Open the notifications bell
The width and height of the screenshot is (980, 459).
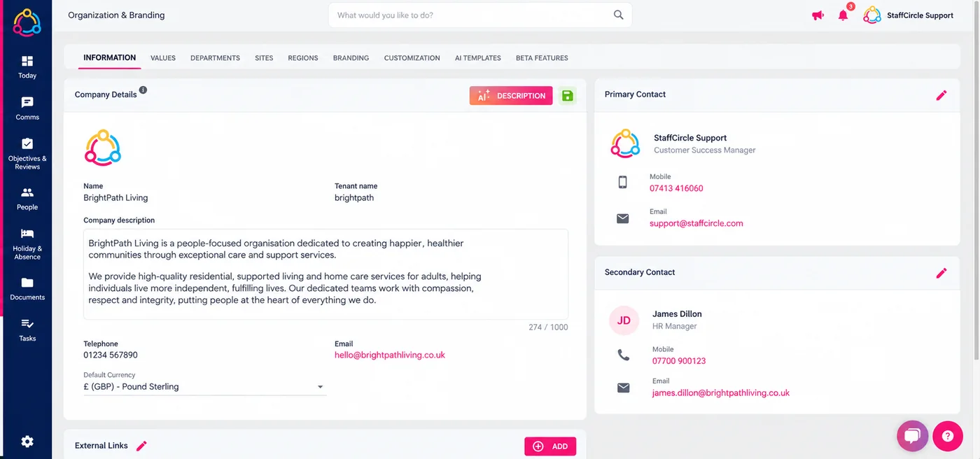pyautogui.click(x=843, y=15)
